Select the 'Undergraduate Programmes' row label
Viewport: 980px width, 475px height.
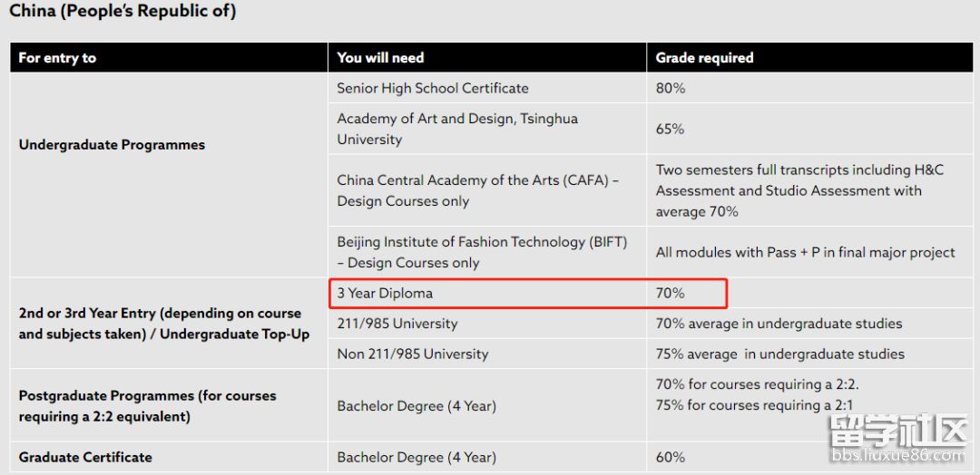coord(112,145)
